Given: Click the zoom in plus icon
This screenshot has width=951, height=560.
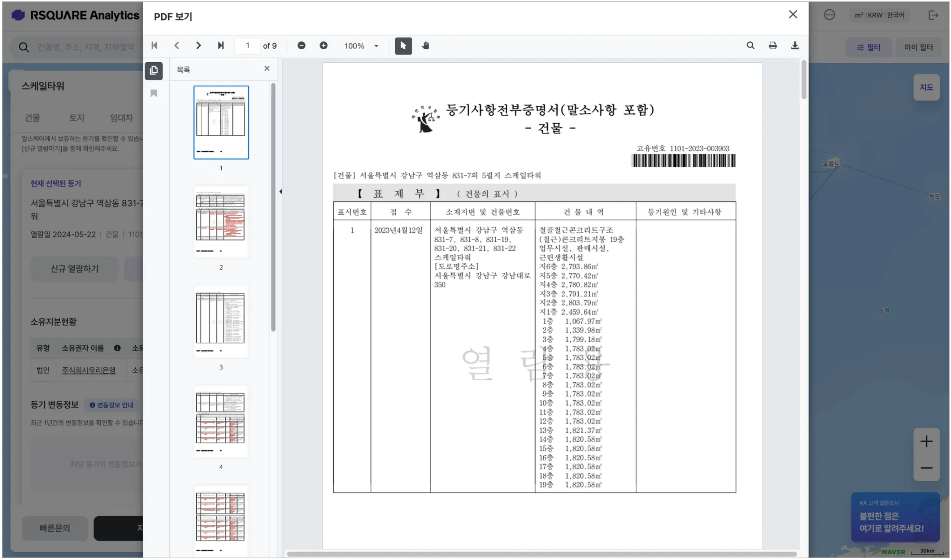Looking at the screenshot, I should pos(323,46).
